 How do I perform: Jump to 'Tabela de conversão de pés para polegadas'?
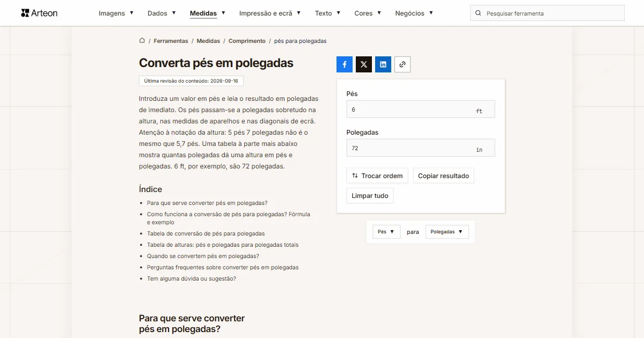[206, 233]
